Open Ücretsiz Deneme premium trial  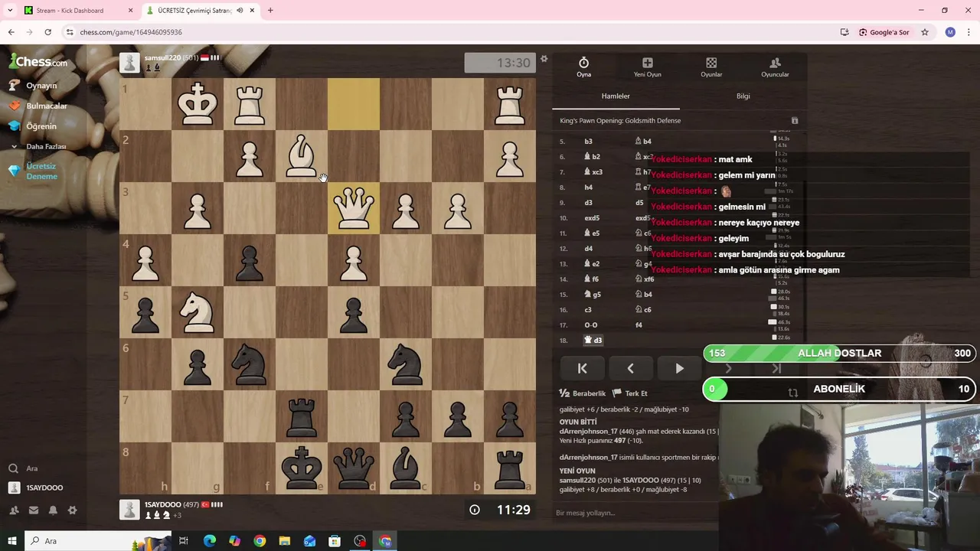(x=41, y=171)
